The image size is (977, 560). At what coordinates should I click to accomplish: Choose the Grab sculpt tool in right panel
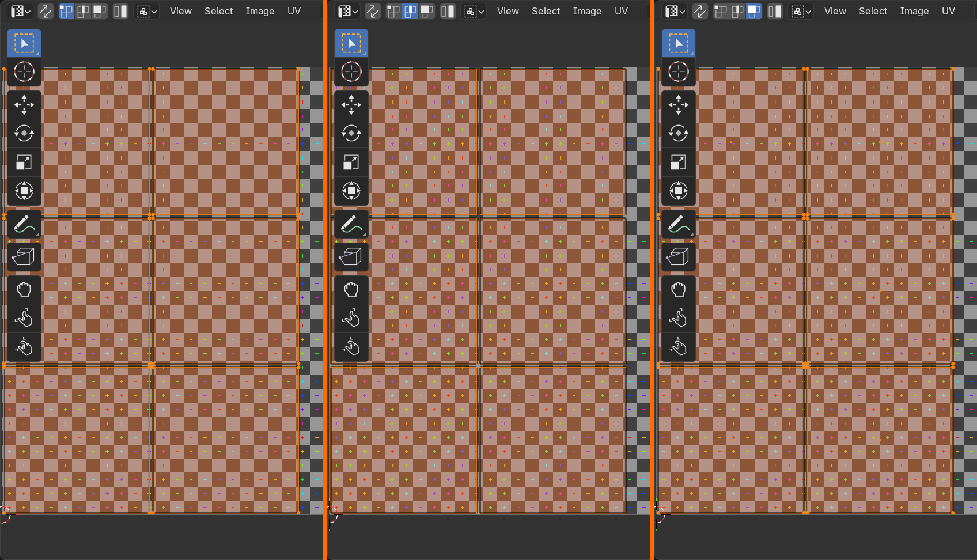pos(679,290)
